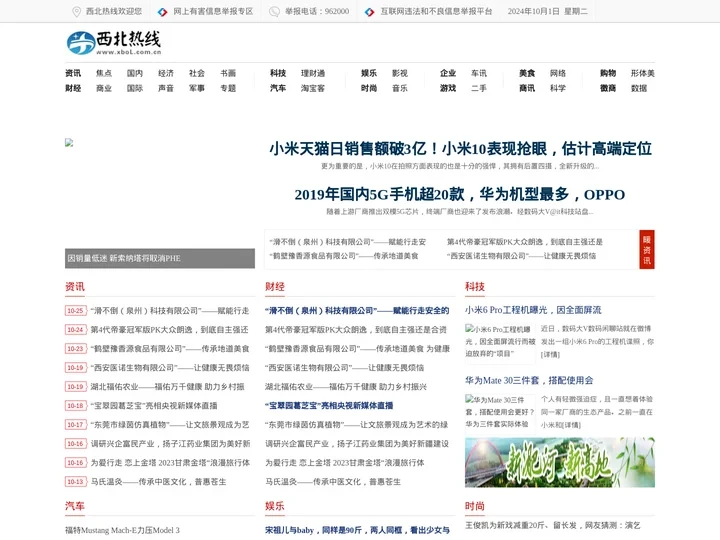
Task: Go to the 国际 navigation item
Action: [135, 88]
